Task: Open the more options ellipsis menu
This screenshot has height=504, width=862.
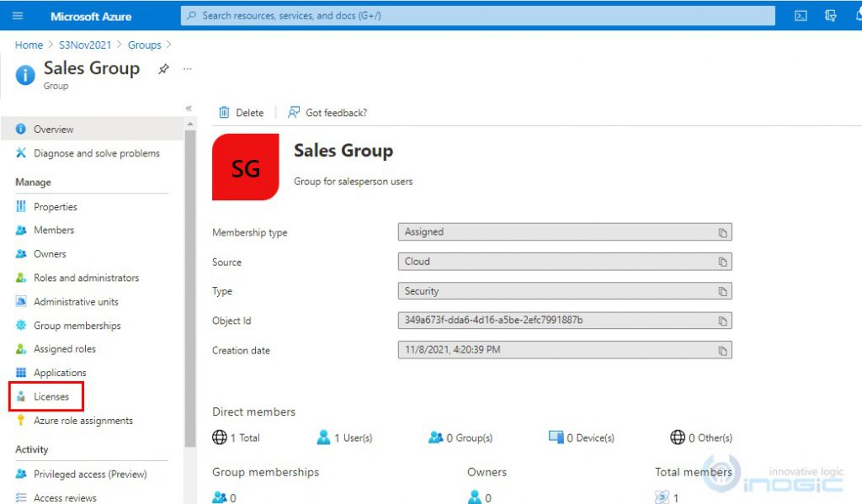Action: (187, 69)
